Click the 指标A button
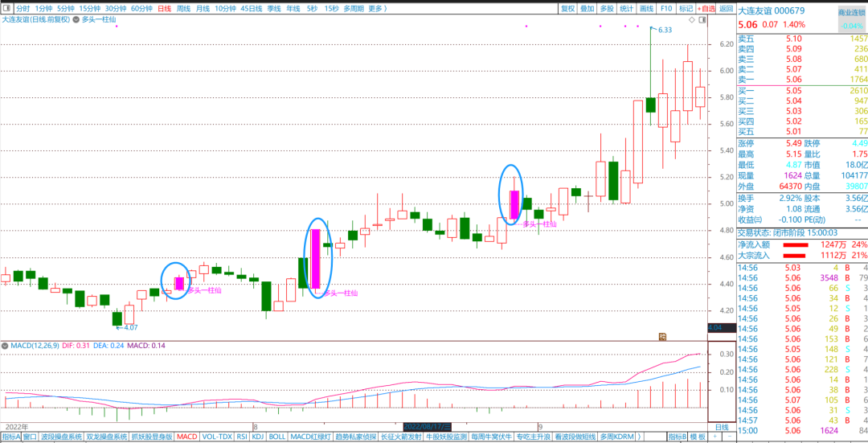 10,437
